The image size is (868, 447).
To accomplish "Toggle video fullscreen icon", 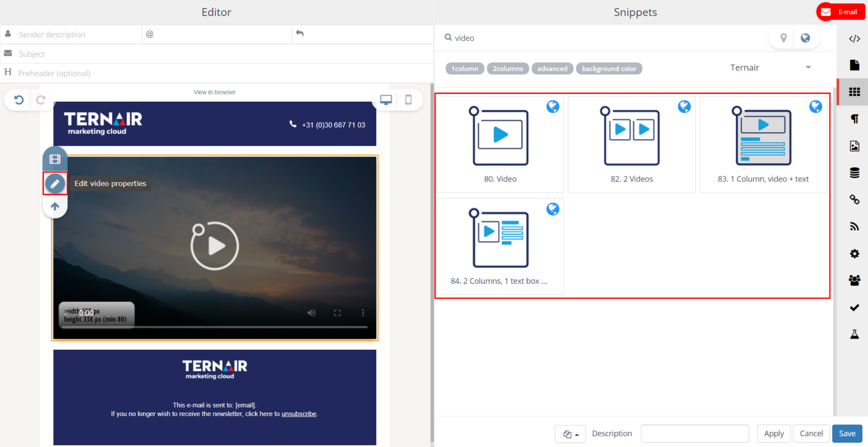I will [337, 313].
